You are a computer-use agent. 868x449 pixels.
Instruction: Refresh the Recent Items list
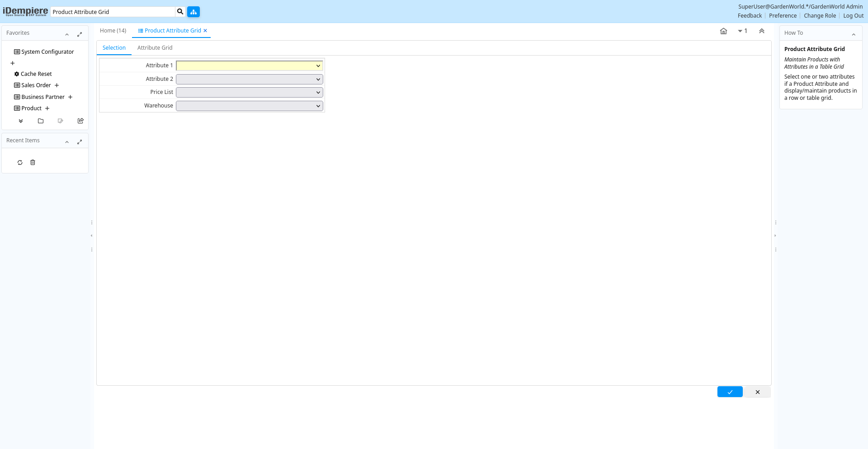20,163
